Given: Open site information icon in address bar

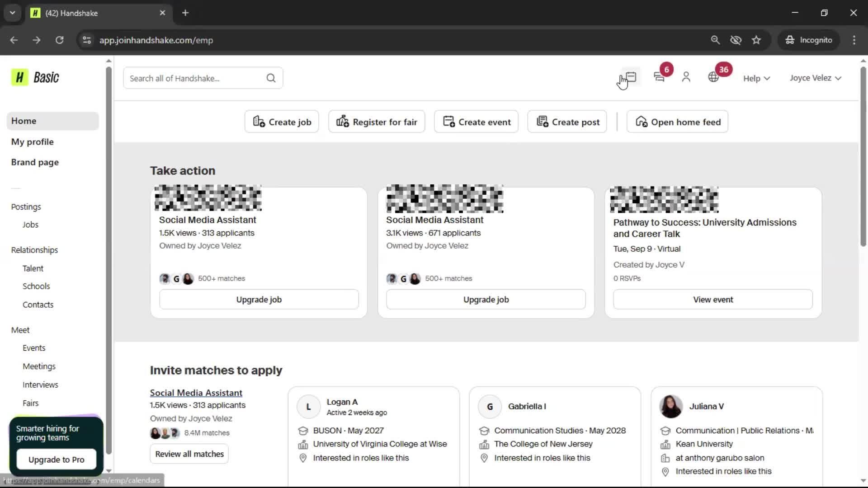Looking at the screenshot, I should pos(87,40).
